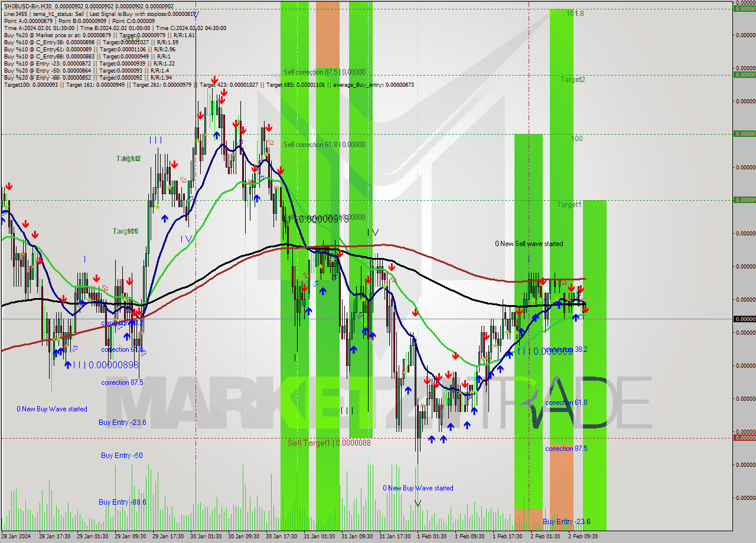The width and height of the screenshot is (756, 543).
Task: Click the '30 Jan 09:30' time axis label
Action: coord(244,537)
